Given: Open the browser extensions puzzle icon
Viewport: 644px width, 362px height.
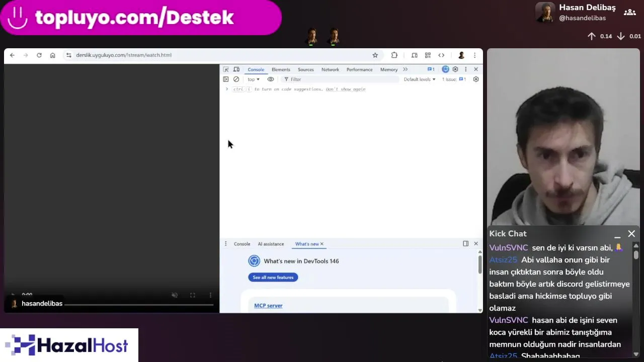Looking at the screenshot, I should coord(394,55).
